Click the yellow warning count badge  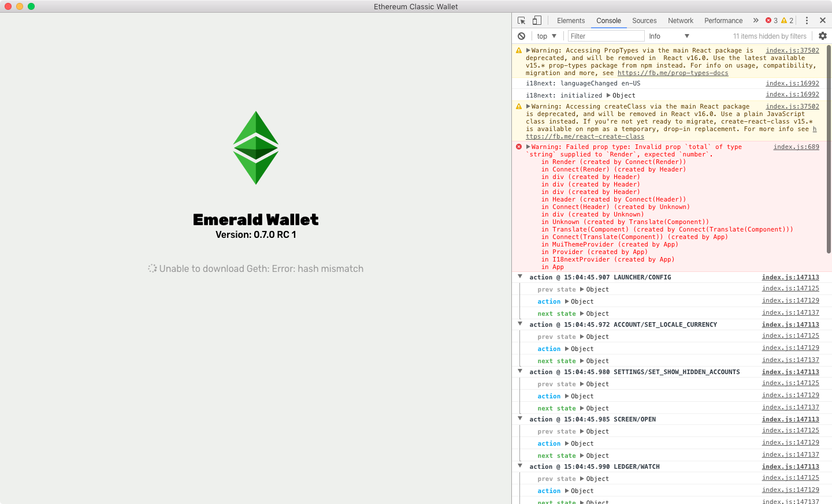coord(787,20)
